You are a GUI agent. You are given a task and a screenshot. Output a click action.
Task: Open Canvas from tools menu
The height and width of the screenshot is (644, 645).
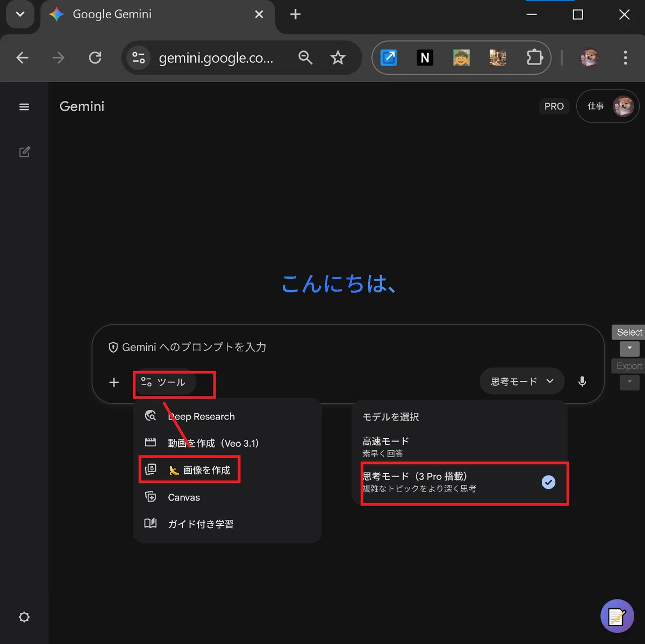227,497
